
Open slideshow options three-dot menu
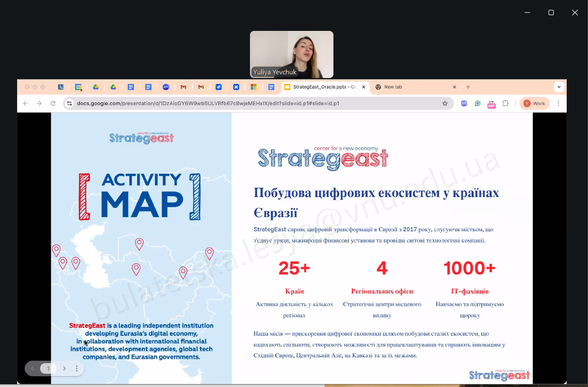coord(77,368)
